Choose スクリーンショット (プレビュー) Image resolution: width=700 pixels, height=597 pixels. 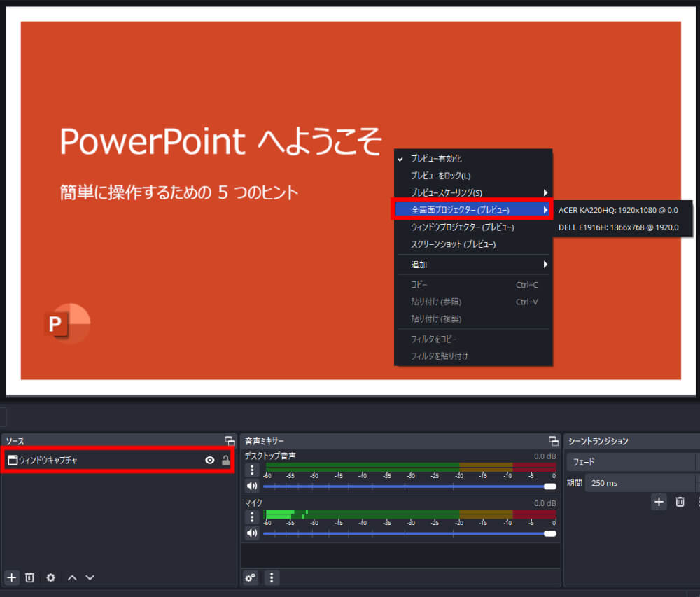coord(473,244)
